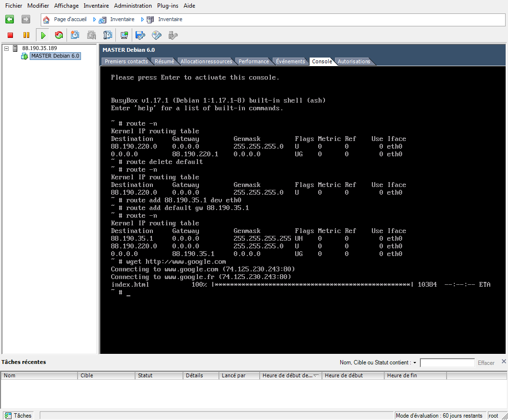Viewport: 508px width, 420px height.
Task: Open the Modifier menu
Action: (x=38, y=5)
